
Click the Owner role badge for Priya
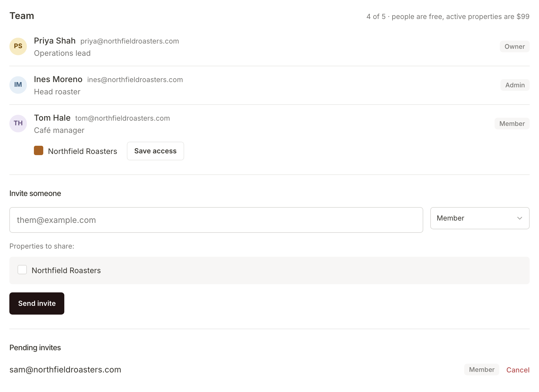(x=514, y=46)
